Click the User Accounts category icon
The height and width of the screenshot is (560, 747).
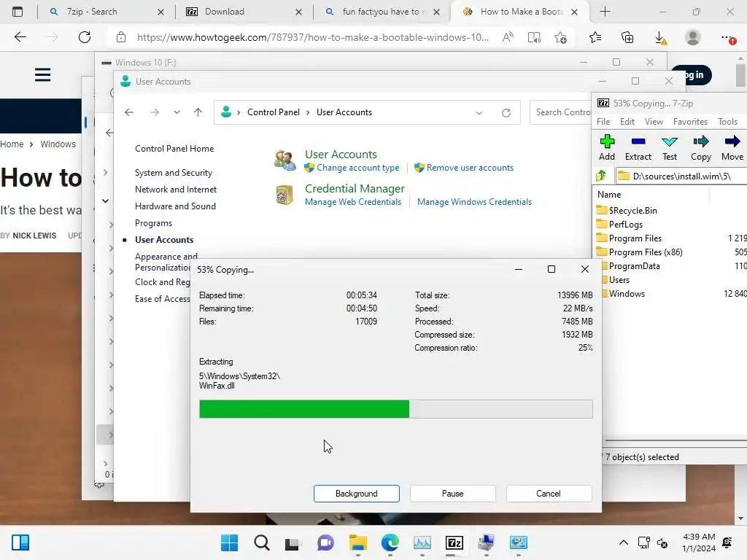coord(285,160)
